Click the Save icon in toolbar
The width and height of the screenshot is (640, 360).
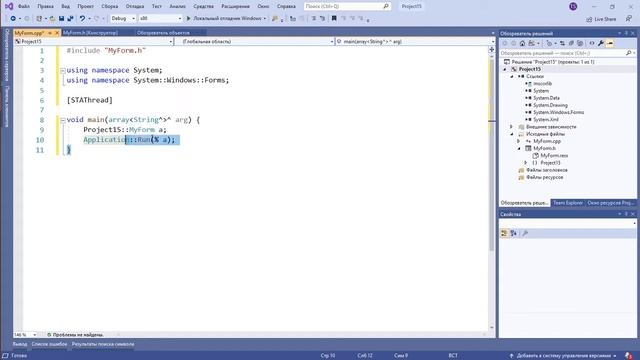tap(61, 18)
